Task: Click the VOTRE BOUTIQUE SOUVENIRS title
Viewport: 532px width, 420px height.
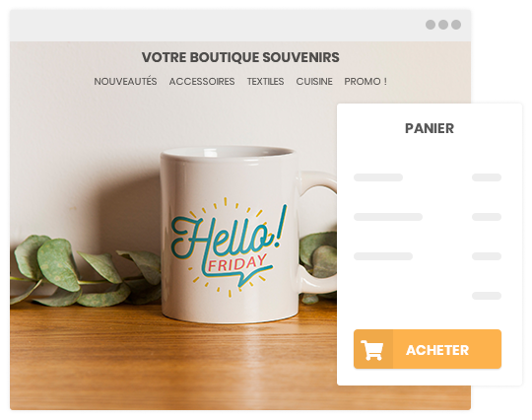Action: 240,57
